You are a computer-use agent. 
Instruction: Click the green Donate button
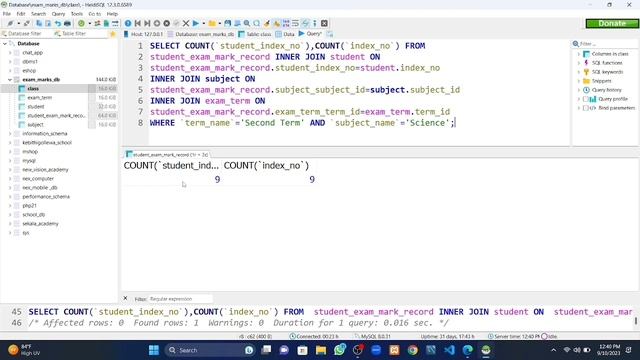[611, 23]
